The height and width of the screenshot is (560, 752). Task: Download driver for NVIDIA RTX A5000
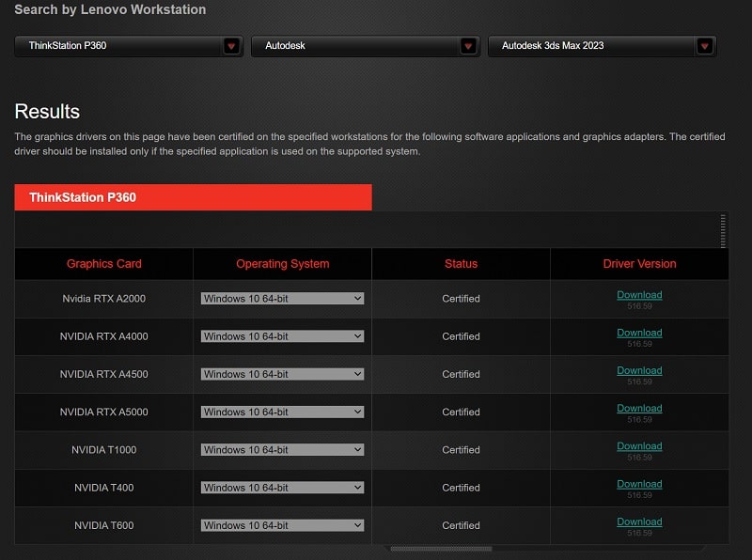click(x=639, y=409)
